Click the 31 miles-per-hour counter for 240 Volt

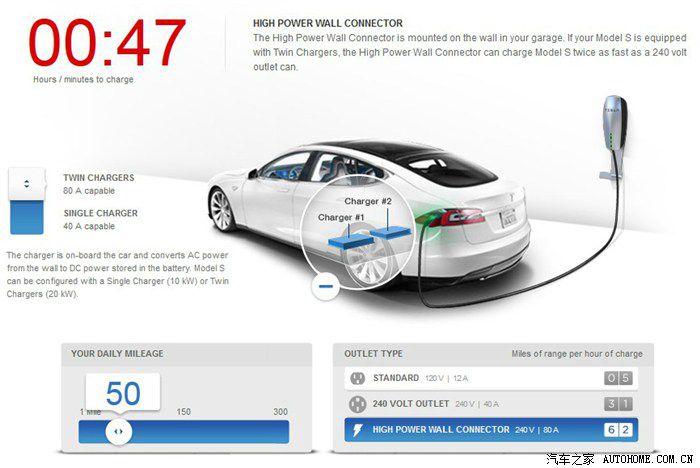[618, 404]
